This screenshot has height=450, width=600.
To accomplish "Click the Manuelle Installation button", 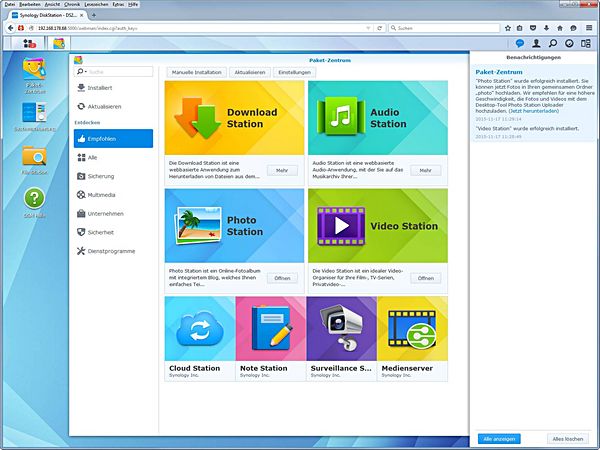I will (x=197, y=72).
